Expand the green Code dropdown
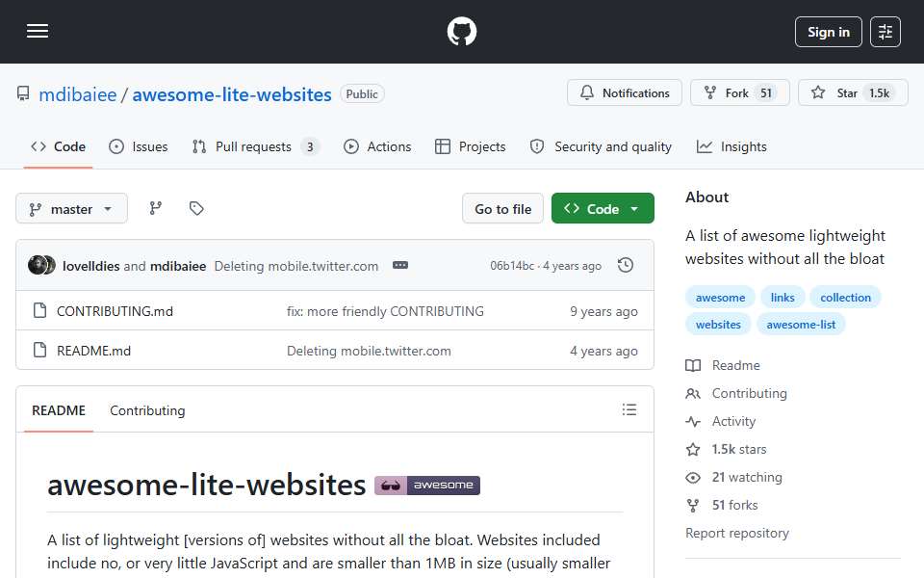 coord(603,209)
